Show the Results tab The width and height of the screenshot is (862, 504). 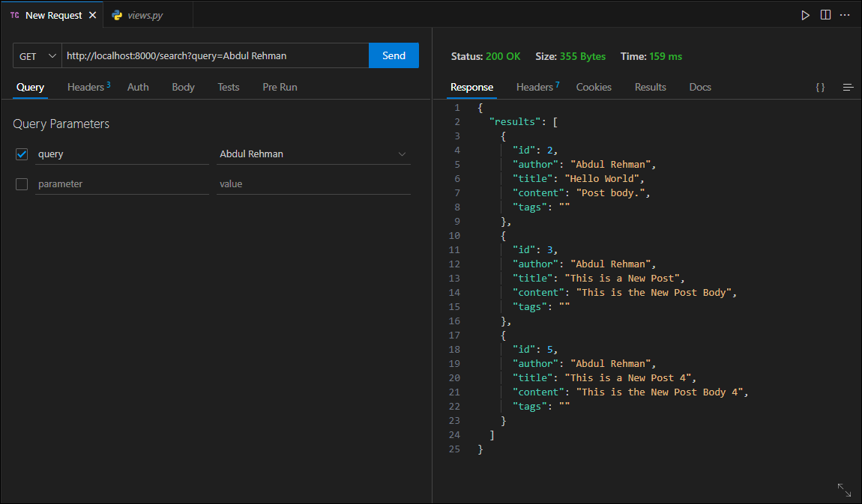[651, 88]
